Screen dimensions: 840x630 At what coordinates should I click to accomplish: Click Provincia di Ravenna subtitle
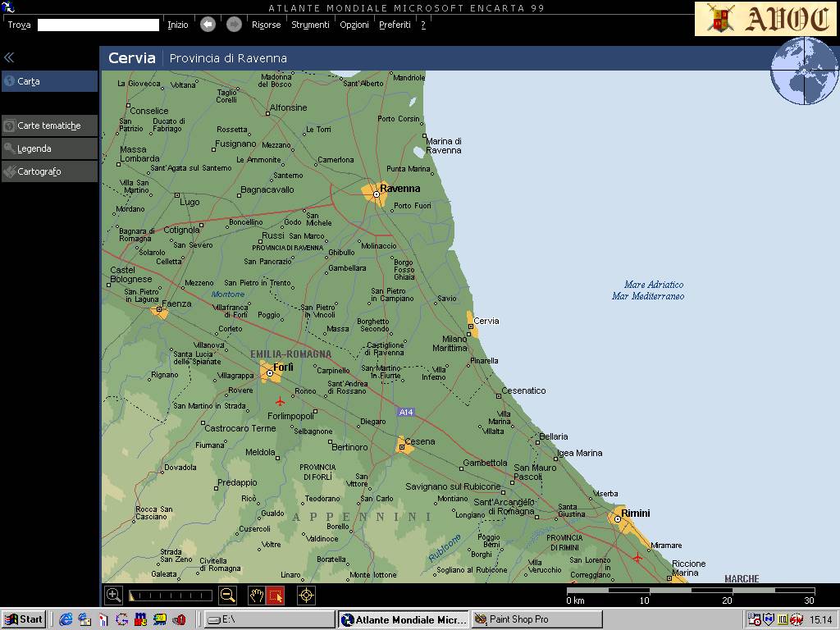click(228, 58)
